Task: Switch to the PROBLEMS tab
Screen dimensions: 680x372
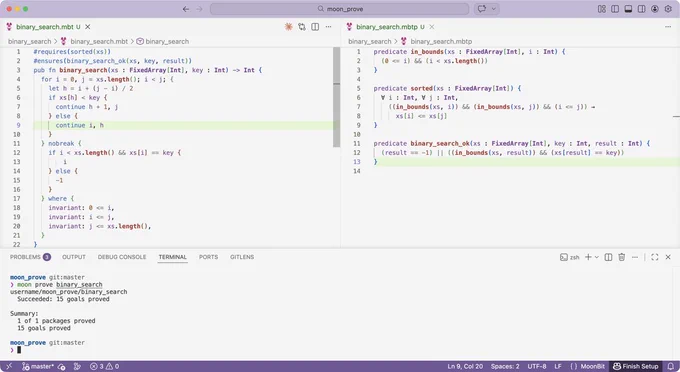Action: click(x=30, y=257)
